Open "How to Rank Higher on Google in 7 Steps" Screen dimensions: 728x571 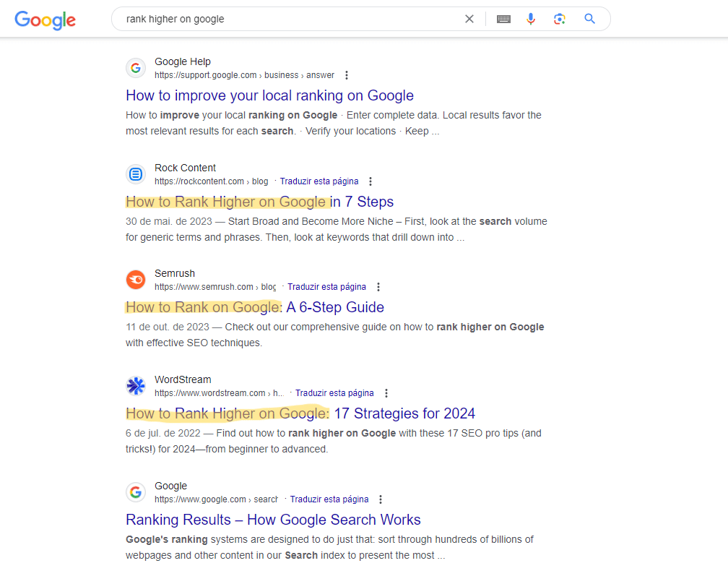click(x=259, y=202)
